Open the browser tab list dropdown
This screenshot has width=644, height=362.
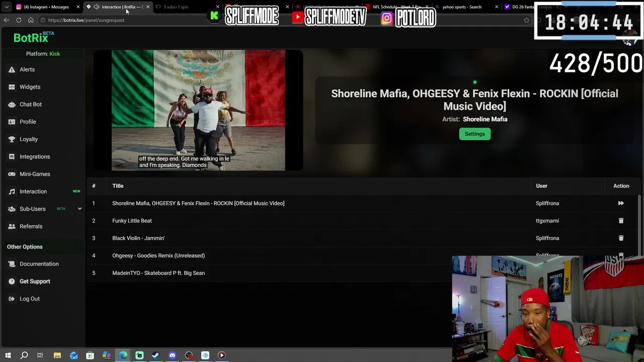[7, 7]
